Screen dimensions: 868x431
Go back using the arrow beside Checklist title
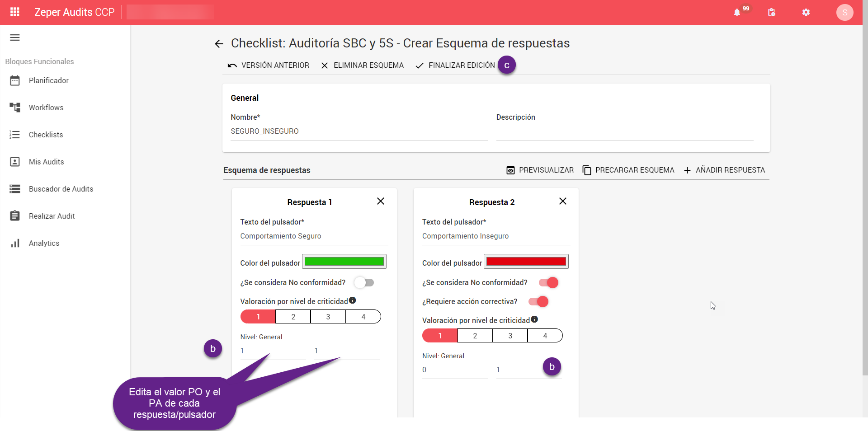pos(219,44)
